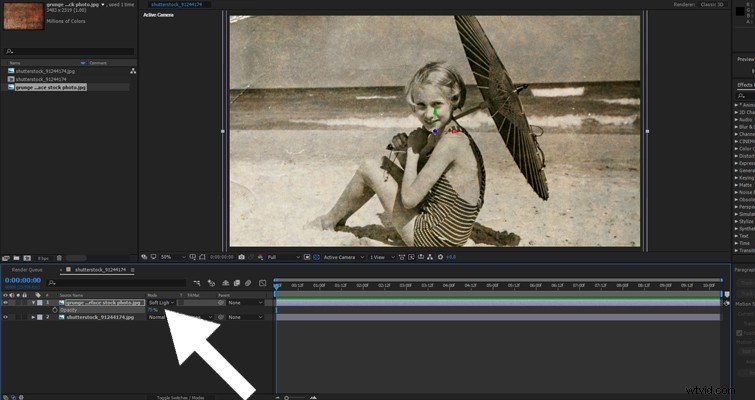Viewport: 755px width, 400px height.
Task: Select shutterstock_91244174.jpg in Project panel
Action: coord(45,71)
